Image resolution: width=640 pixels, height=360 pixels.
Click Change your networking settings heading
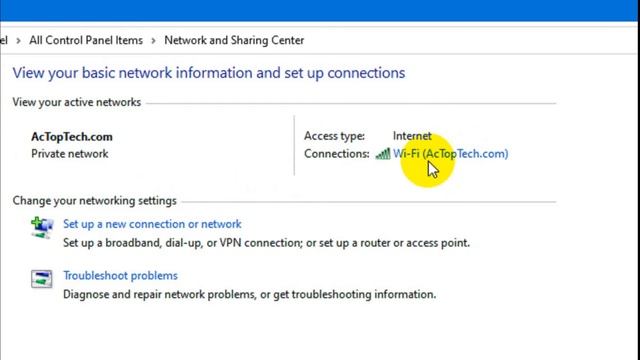95,201
